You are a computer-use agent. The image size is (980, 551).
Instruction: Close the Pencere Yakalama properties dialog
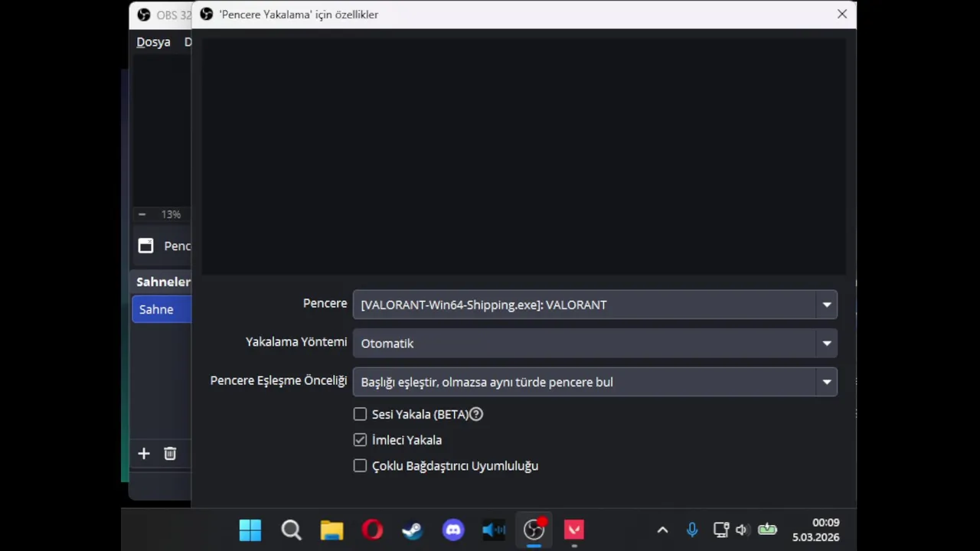pos(842,14)
